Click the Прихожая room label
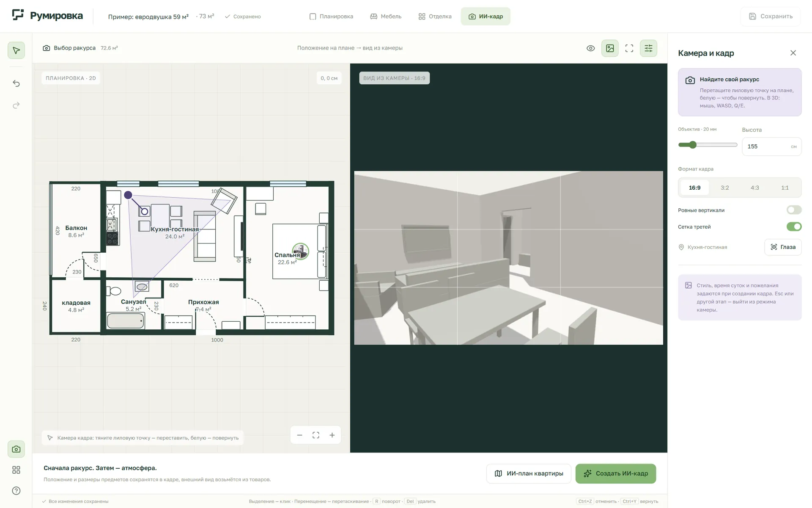This screenshot has width=812, height=508. (x=203, y=302)
